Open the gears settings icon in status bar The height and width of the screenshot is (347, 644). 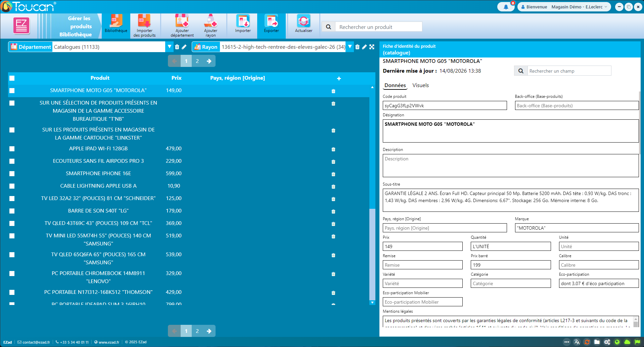pyautogui.click(x=607, y=342)
